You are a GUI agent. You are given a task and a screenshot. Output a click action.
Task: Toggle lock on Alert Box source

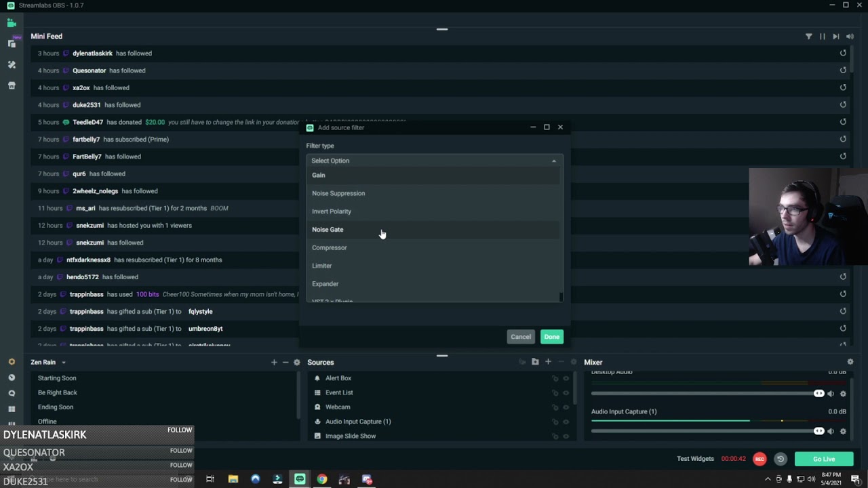click(x=555, y=378)
